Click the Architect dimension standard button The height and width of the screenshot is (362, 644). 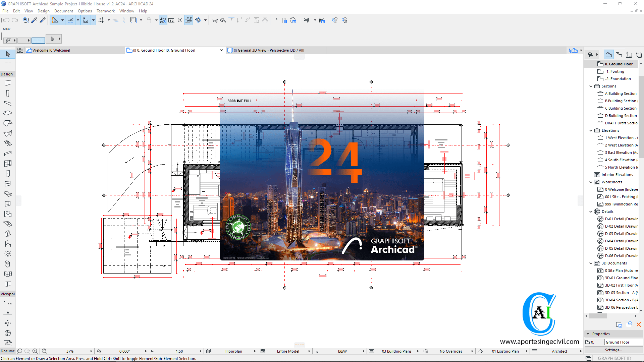tap(559, 351)
